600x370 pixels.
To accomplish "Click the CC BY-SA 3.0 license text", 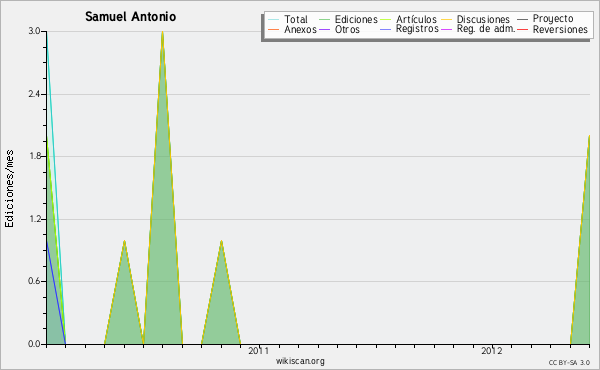I will tap(569, 363).
